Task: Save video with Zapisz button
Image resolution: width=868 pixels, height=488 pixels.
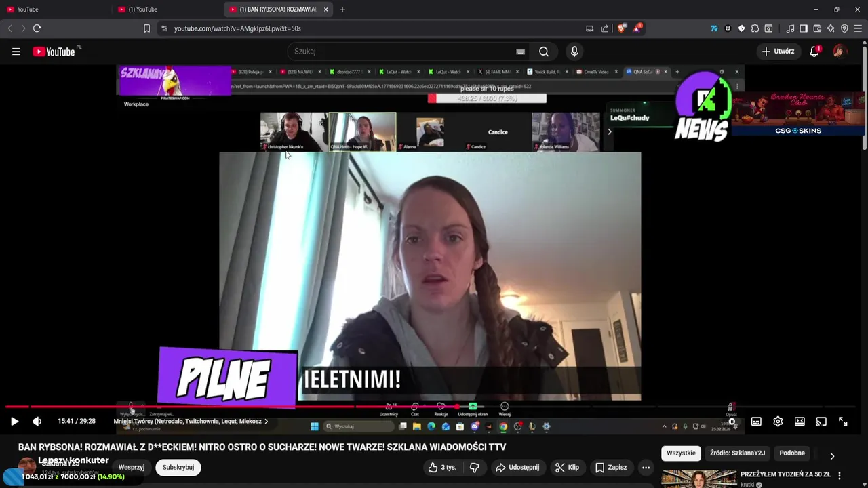Action: click(611, 467)
